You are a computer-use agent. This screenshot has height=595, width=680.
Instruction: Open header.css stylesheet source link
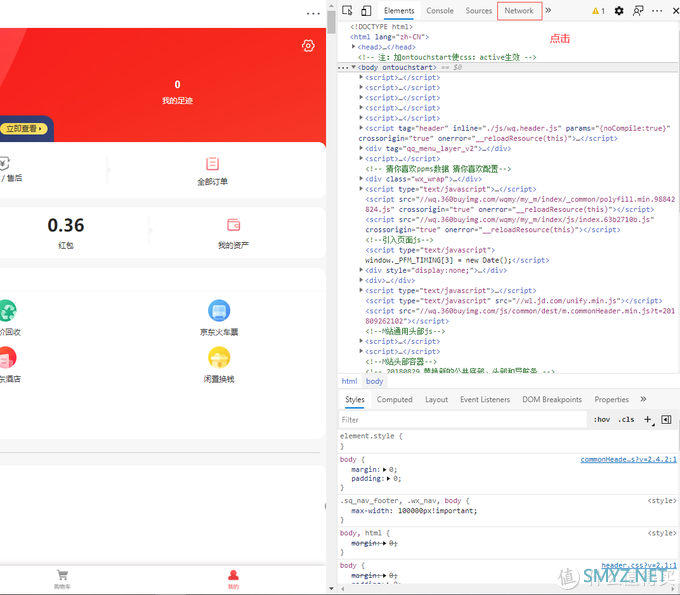click(x=639, y=566)
